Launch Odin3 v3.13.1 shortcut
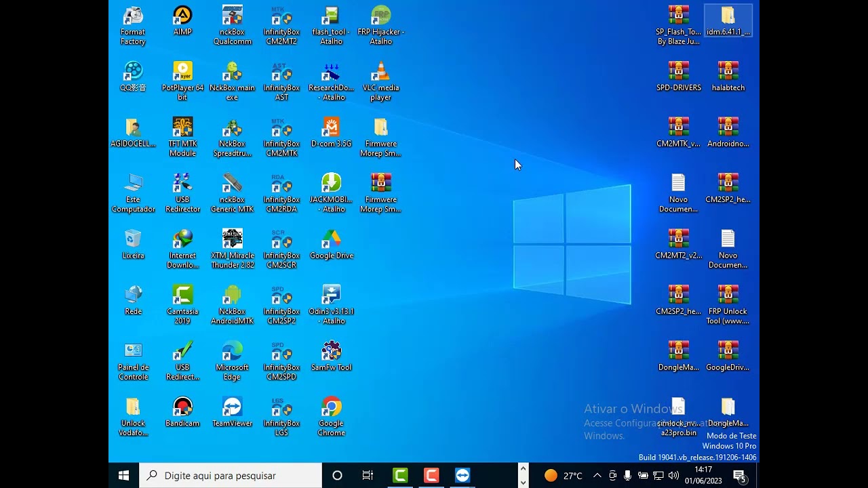 (331, 305)
